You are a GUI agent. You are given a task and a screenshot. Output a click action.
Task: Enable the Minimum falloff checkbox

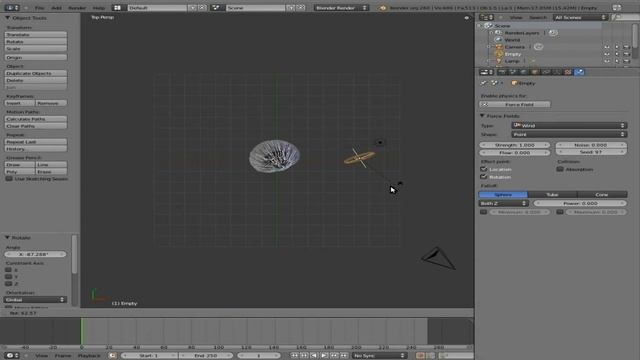pos(483,212)
